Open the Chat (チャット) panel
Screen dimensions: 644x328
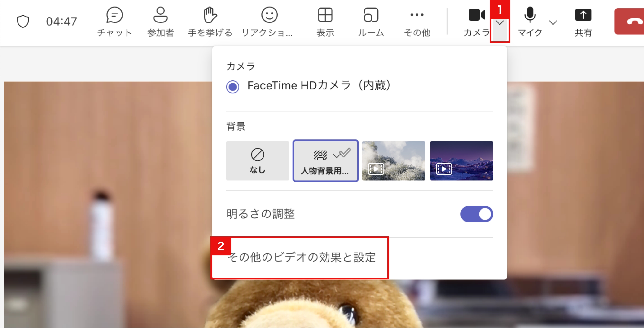[x=114, y=22]
